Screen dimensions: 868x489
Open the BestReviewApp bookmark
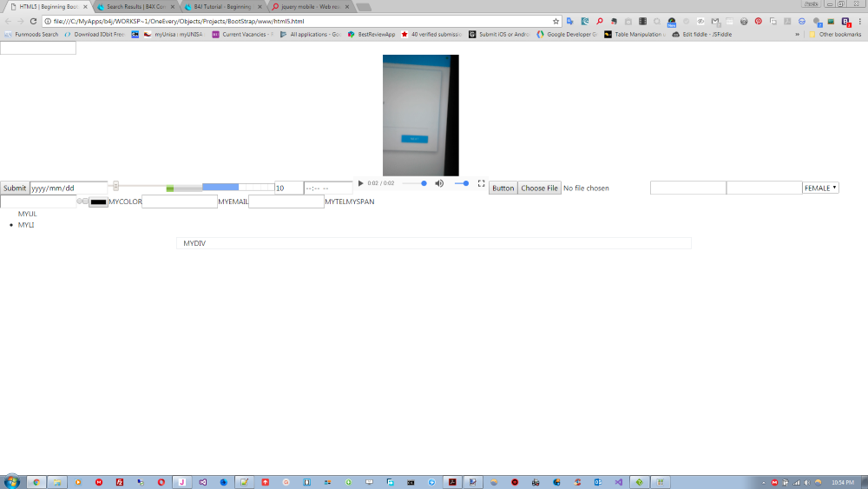372,35
